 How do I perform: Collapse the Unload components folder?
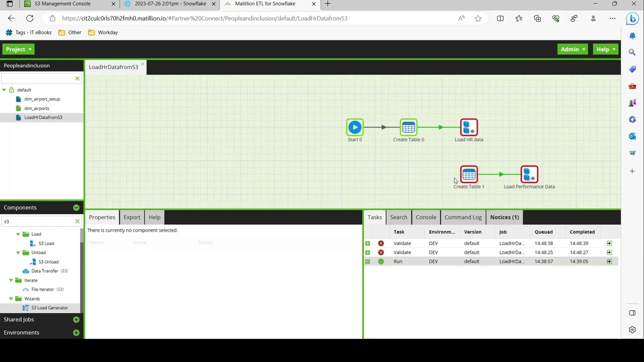18,253
